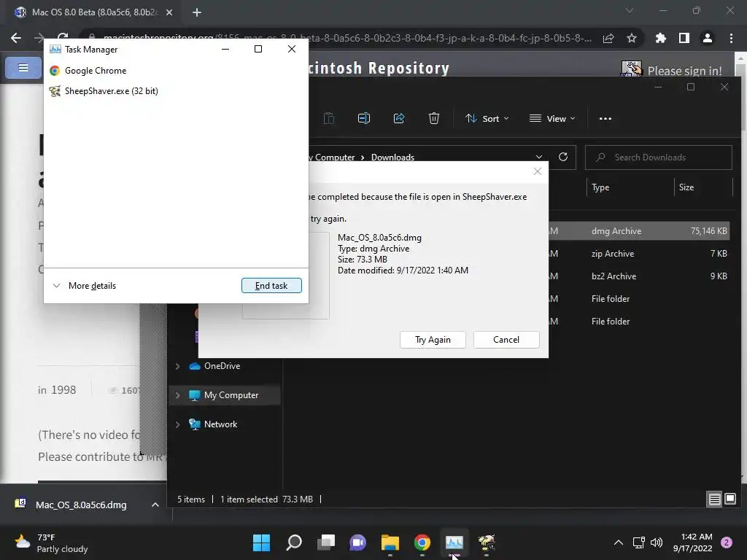This screenshot has width=747, height=560.
Task: Click Downloads in the breadcrumb path
Action: 392,157
